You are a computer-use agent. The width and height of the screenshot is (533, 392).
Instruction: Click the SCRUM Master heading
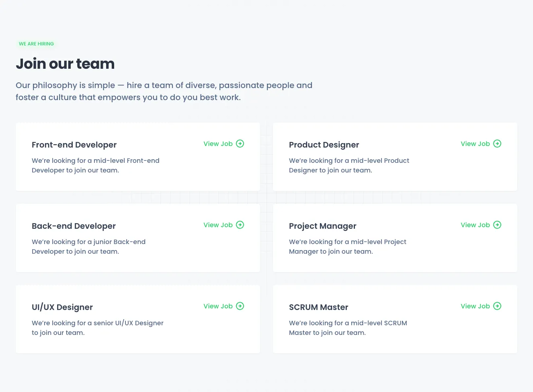coord(318,307)
